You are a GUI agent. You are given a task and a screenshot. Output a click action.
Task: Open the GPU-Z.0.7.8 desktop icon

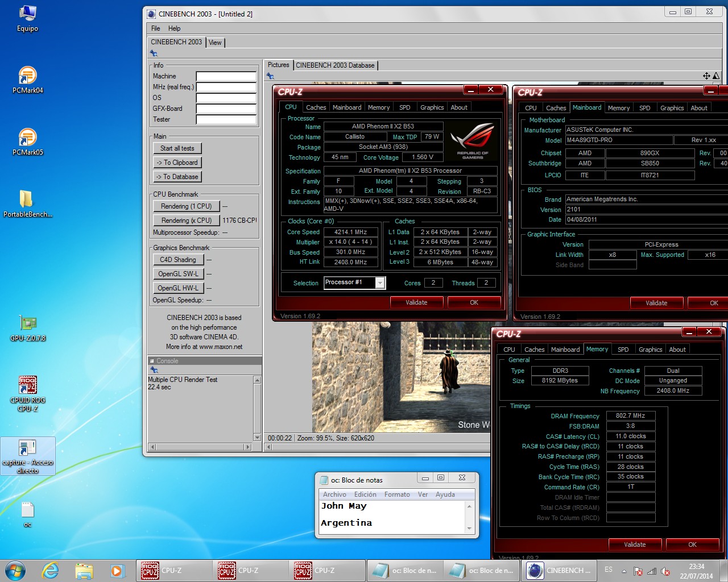point(27,328)
